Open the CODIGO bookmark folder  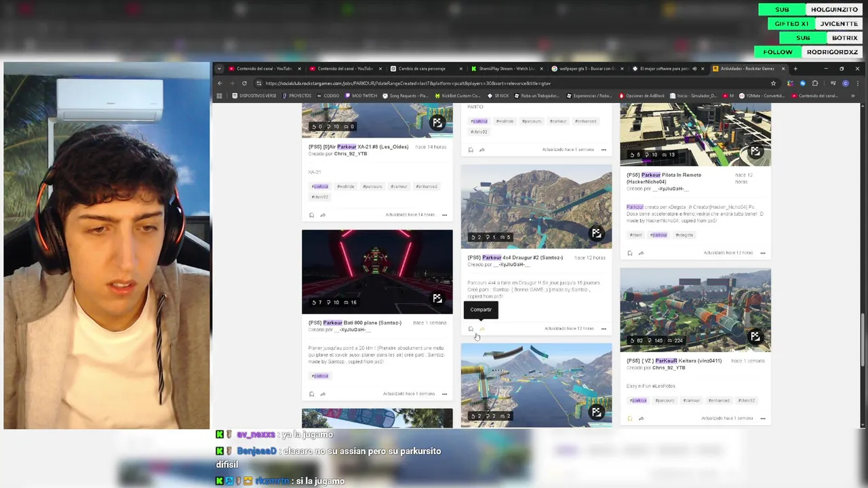328,96
